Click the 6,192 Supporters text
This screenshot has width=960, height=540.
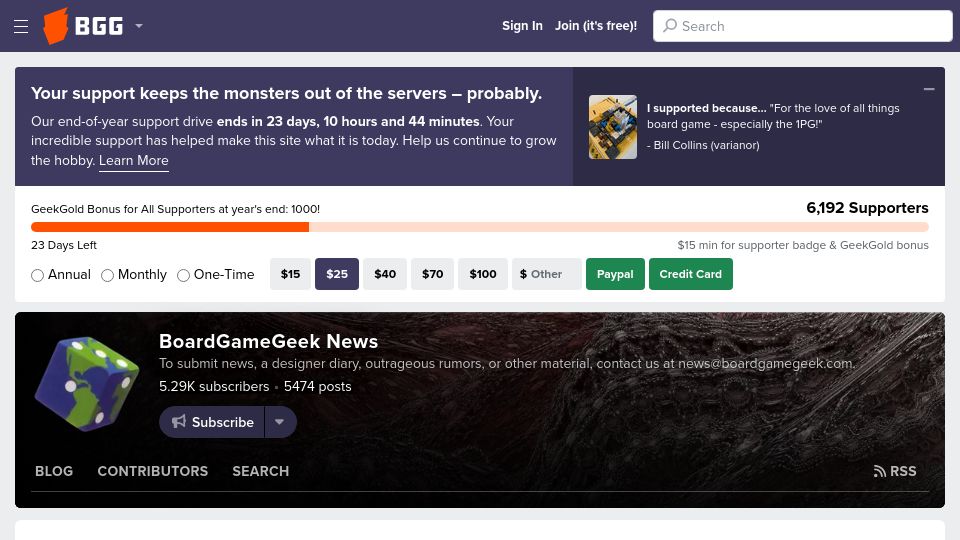click(x=867, y=208)
